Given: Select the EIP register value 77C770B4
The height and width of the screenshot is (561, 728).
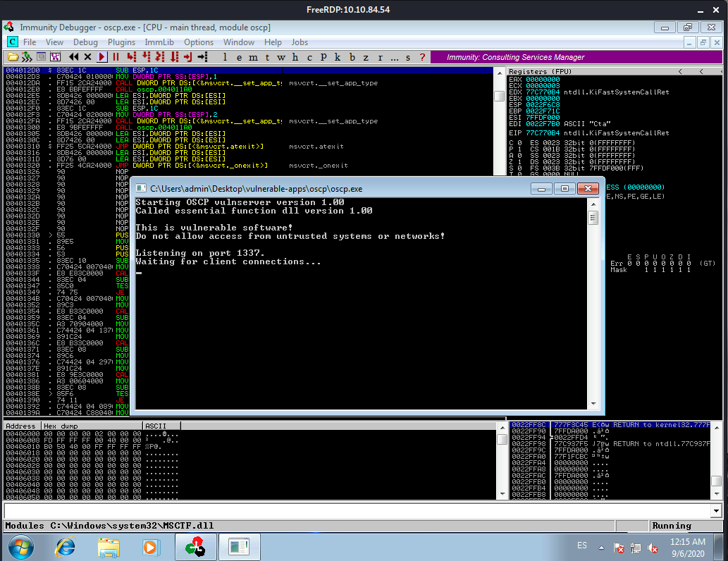Looking at the screenshot, I should [543, 132].
